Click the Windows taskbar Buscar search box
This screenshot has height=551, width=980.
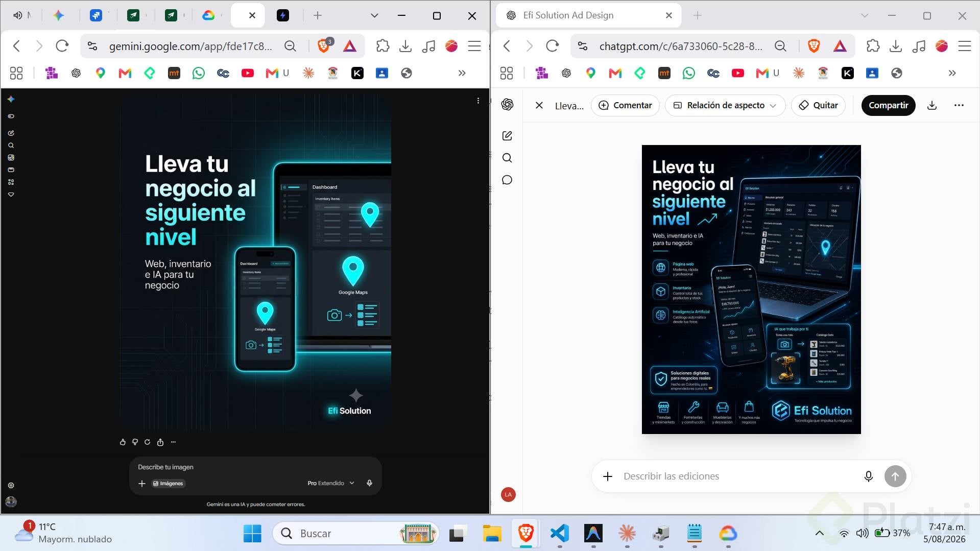356,534
